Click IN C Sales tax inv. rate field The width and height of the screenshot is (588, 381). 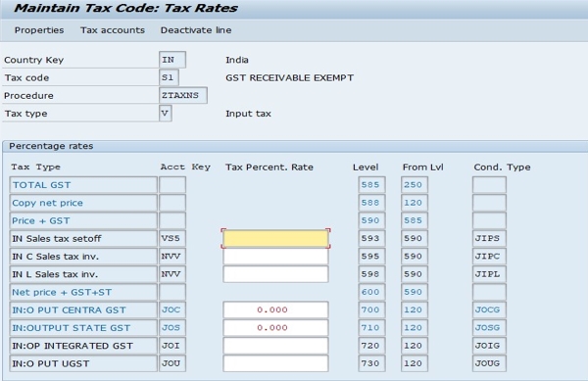coord(275,257)
